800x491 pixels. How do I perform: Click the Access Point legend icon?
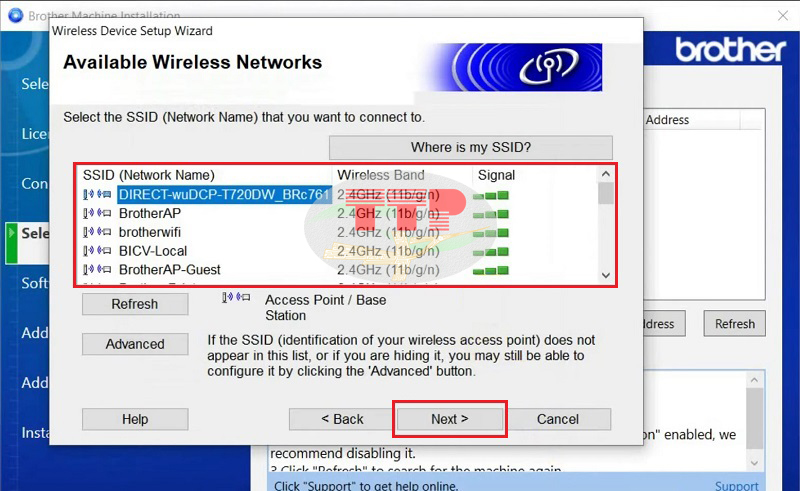(x=236, y=298)
